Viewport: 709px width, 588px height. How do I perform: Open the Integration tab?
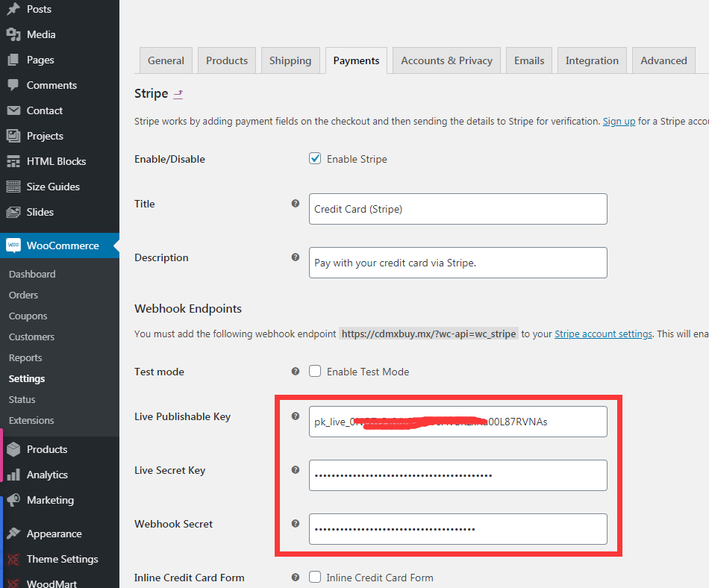coord(592,60)
